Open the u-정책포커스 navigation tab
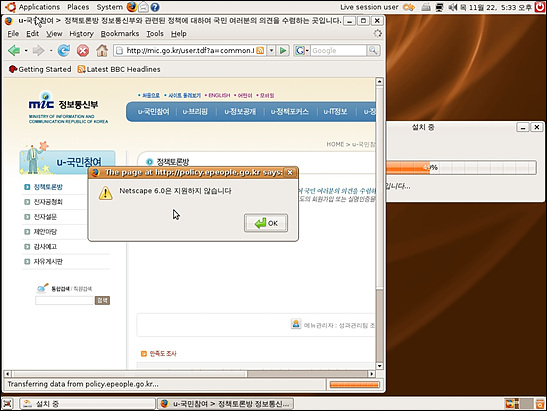The image size is (547, 411). coord(290,112)
